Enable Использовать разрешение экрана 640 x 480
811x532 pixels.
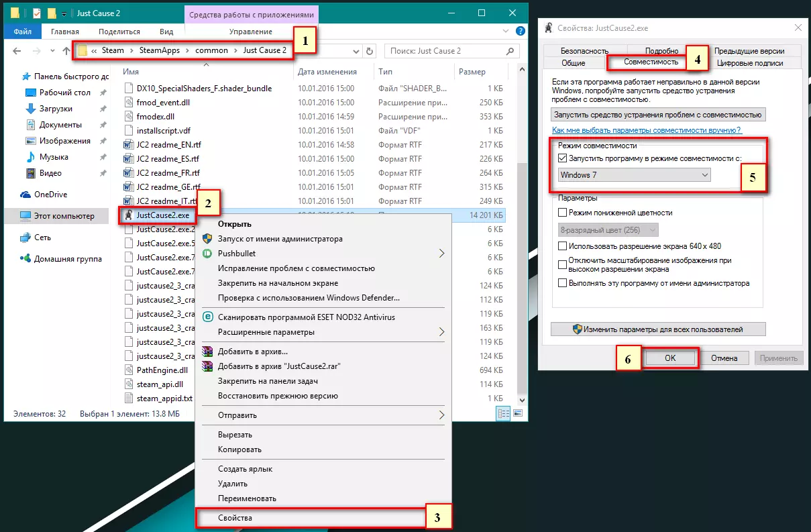[x=563, y=246]
